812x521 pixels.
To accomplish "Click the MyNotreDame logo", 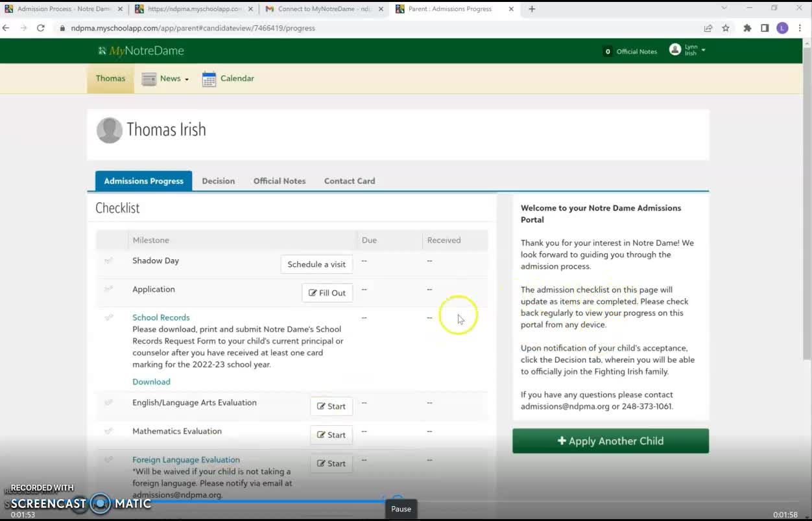I will pos(141,51).
